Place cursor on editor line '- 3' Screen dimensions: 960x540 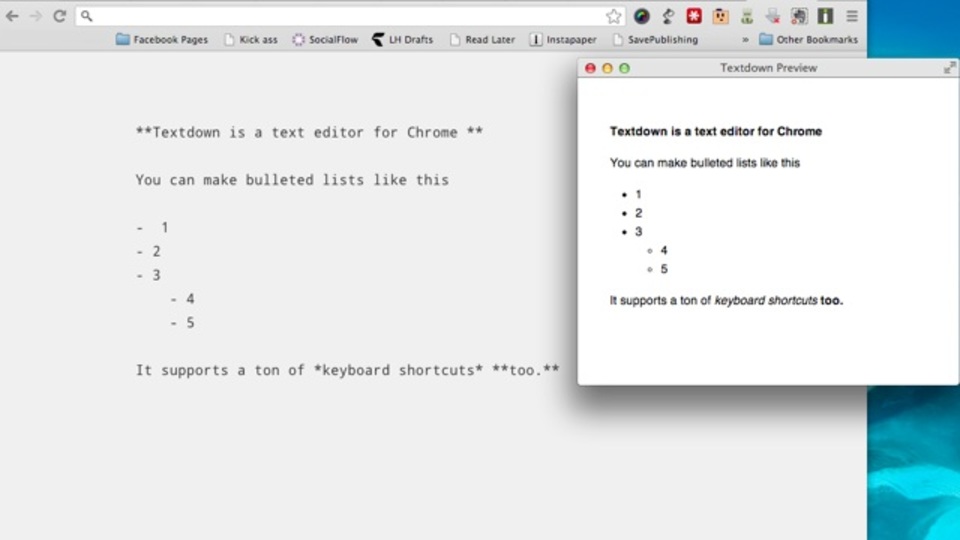[148, 276]
